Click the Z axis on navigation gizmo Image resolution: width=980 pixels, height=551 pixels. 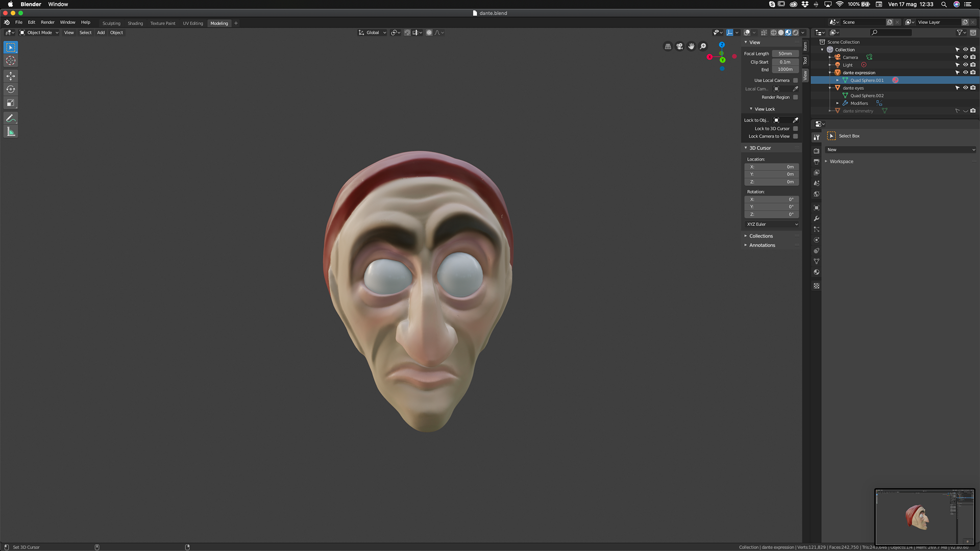(722, 45)
